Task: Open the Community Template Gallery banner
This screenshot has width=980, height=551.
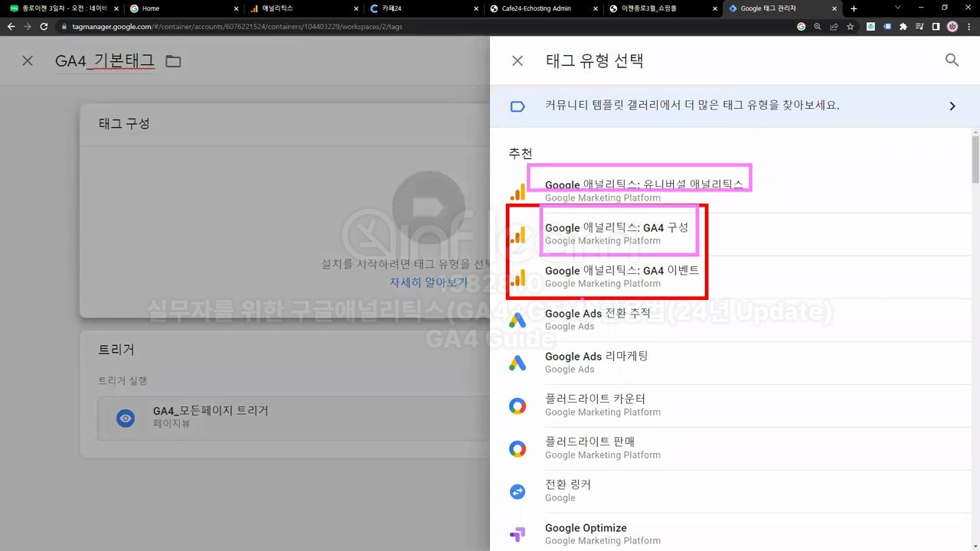Action: pos(735,106)
